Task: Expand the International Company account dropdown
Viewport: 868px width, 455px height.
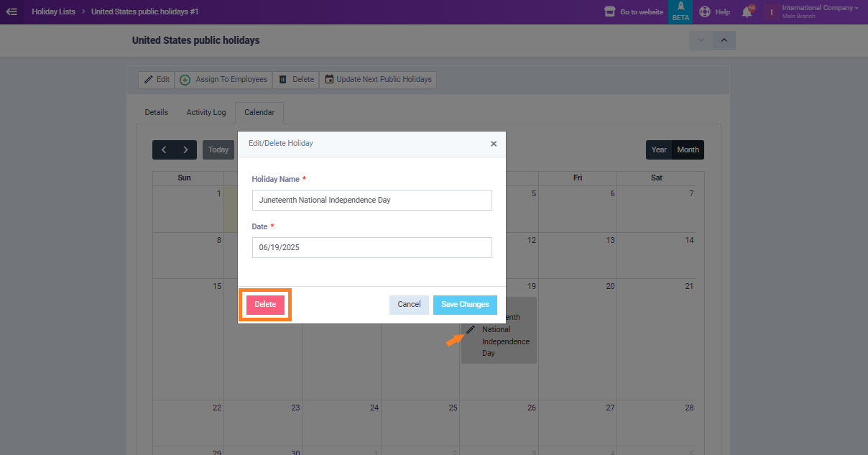Action: [820, 12]
